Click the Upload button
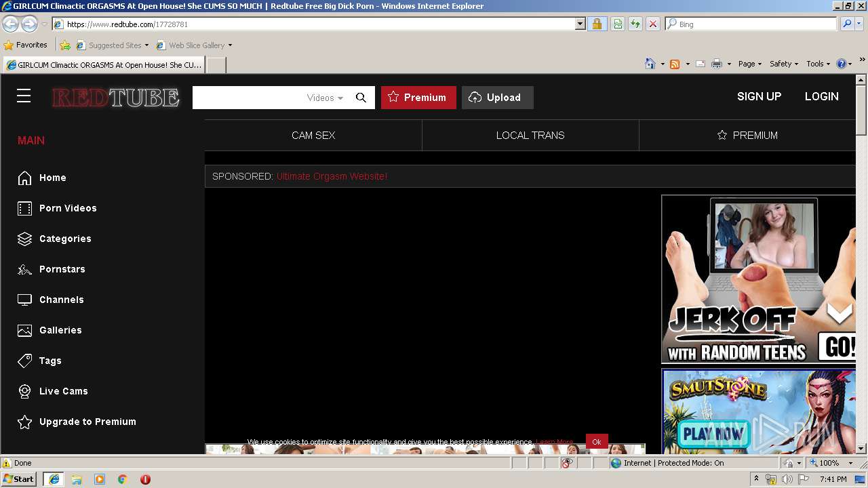 pyautogui.click(x=498, y=98)
